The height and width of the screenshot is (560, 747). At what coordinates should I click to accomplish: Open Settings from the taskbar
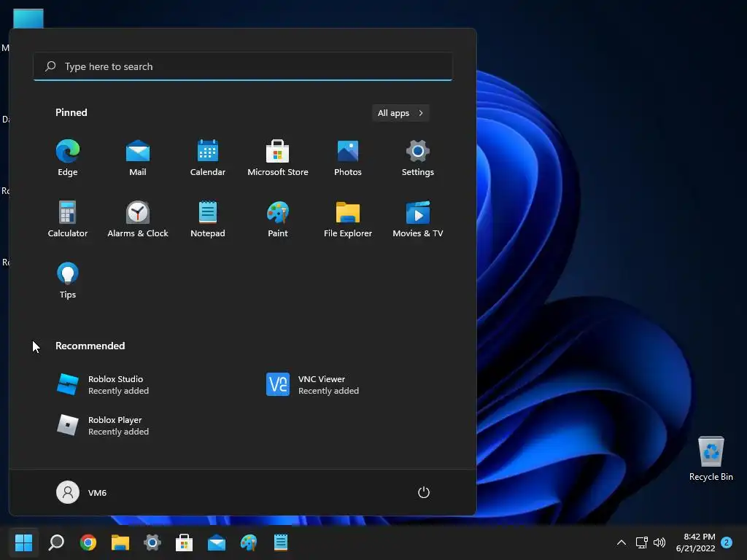click(x=152, y=542)
